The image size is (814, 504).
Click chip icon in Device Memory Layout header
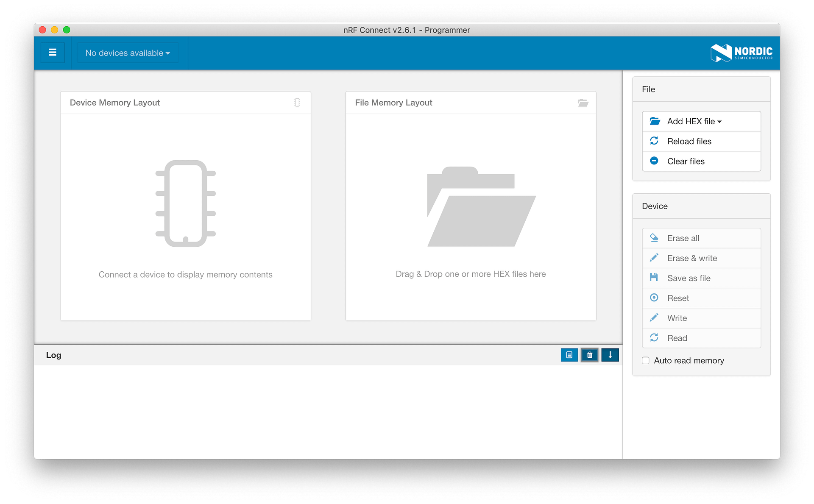tap(297, 103)
